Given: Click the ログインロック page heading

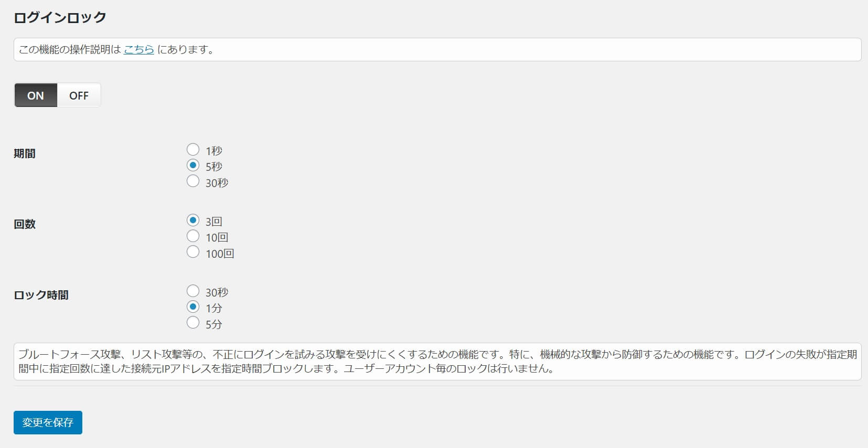Looking at the screenshot, I should coord(60,17).
